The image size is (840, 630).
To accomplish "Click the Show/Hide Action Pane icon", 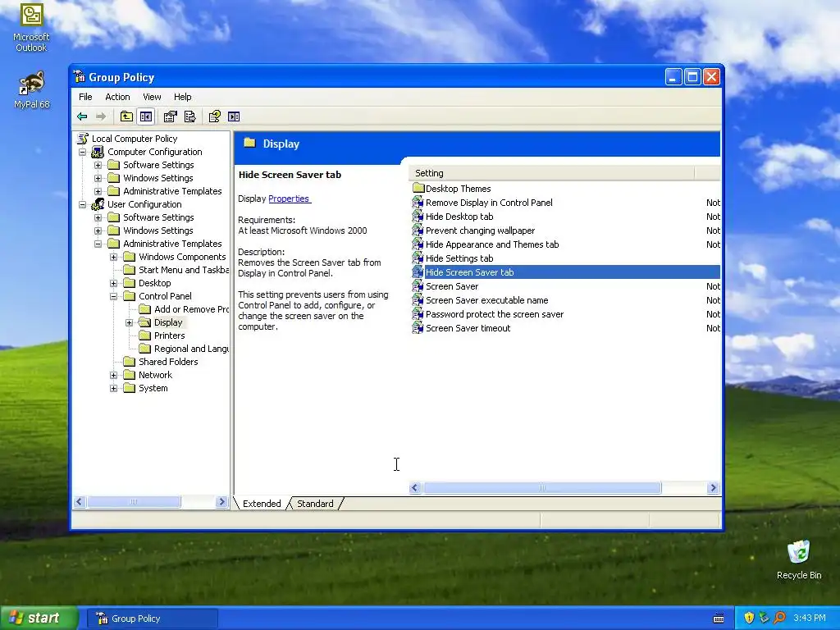I will (234, 116).
